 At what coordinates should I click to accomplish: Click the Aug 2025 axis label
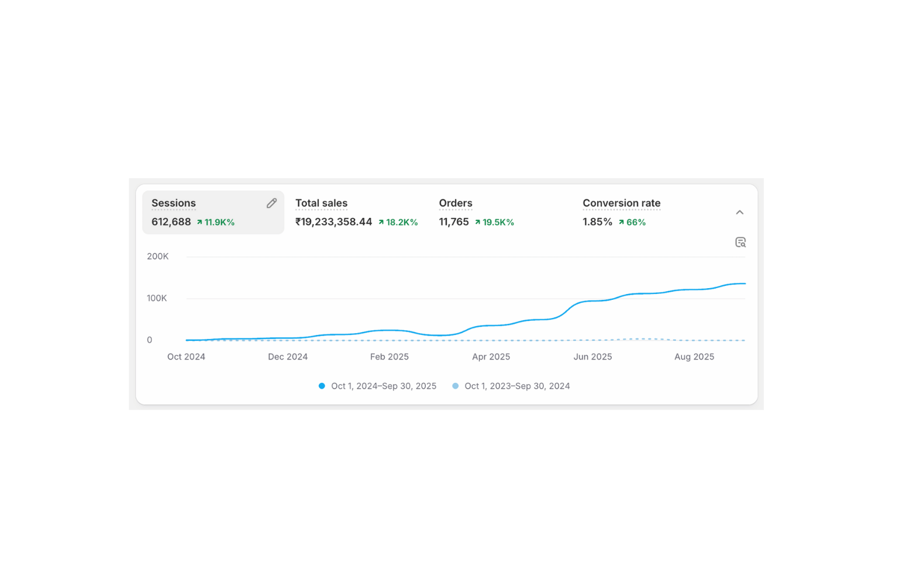(694, 357)
